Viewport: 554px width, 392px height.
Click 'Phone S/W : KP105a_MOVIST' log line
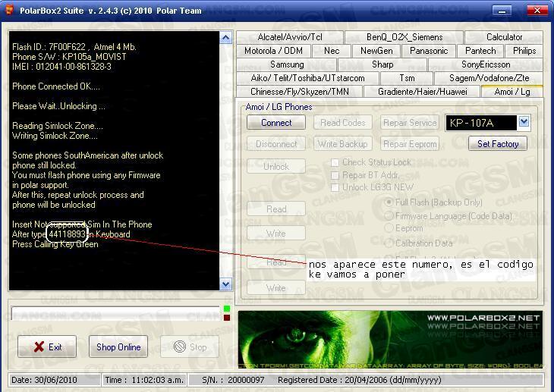(69, 57)
